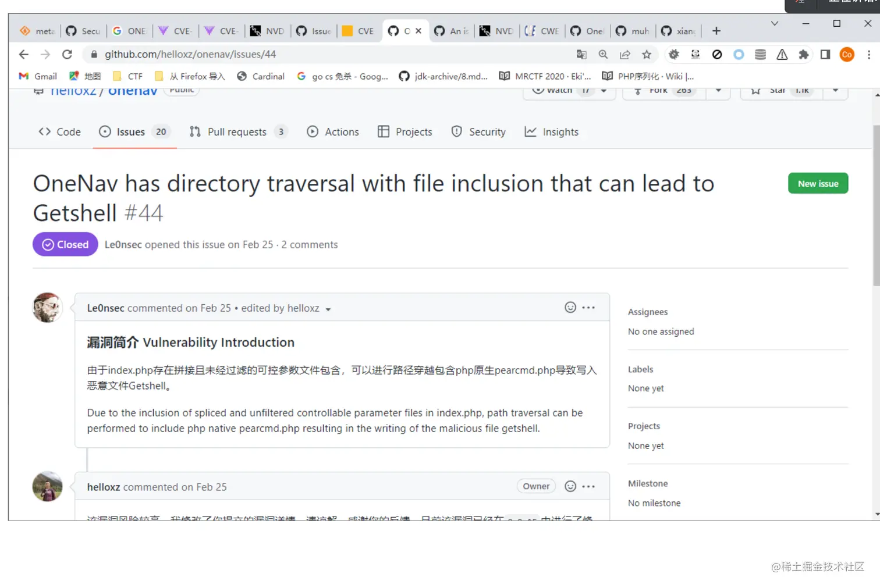Image resolution: width=880 pixels, height=588 pixels.
Task: Click the Closed status badge
Action: [65, 244]
